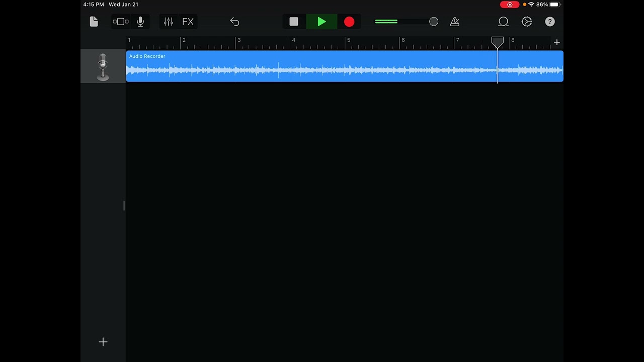This screenshot has height=362, width=644.
Task: Select the microphone track header
Action: point(103,66)
